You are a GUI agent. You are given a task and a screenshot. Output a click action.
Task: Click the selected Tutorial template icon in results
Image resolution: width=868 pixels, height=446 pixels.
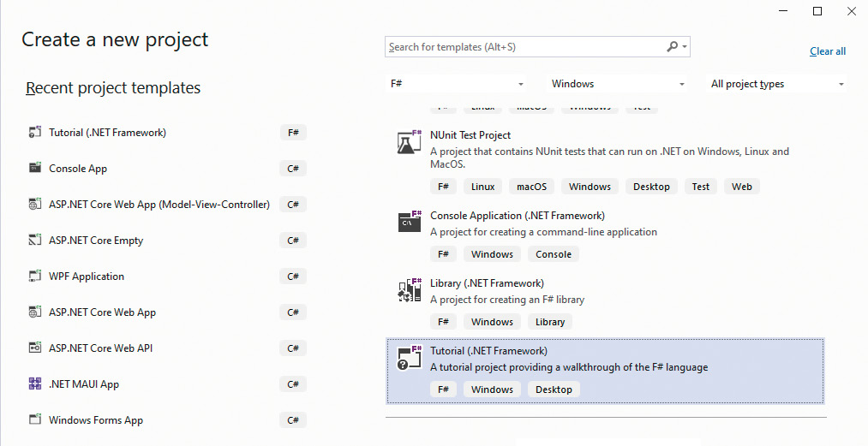click(410, 358)
